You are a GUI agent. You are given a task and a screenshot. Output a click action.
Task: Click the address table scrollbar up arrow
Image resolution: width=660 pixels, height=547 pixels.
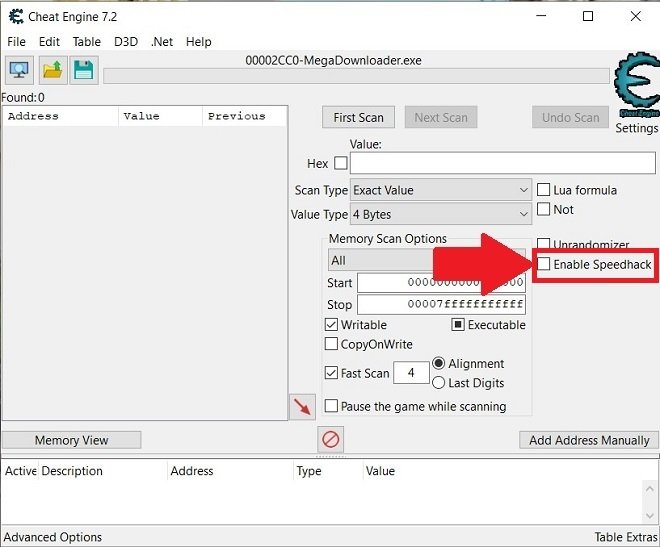(649, 489)
